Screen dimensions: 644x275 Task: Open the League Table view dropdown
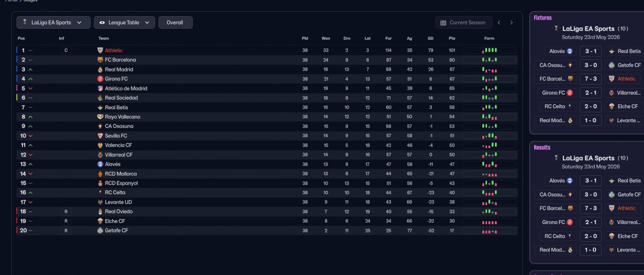[x=147, y=23]
